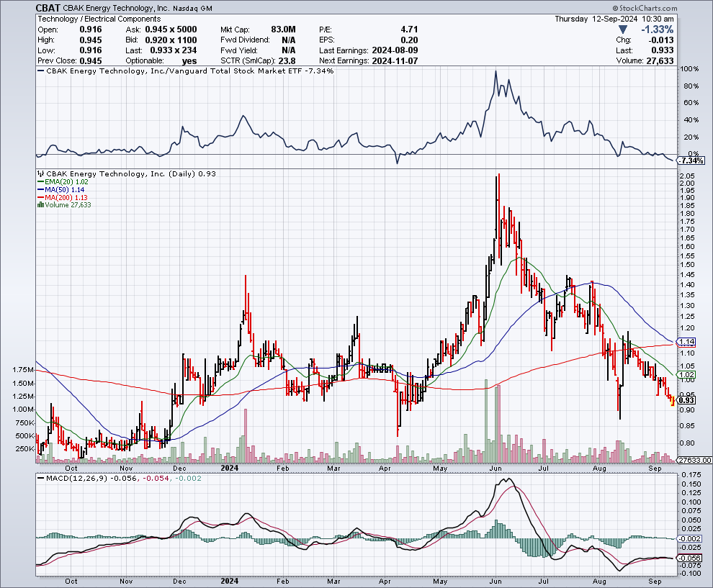Click the Prev Close value 0.945
Screen dimensions: 713x588
tap(91, 61)
